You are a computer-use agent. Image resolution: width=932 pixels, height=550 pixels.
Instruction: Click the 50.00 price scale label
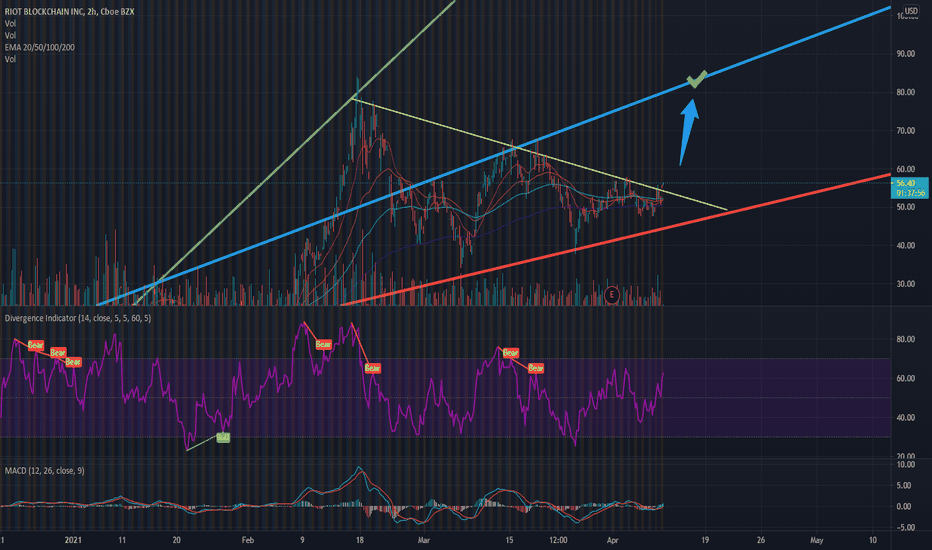pyautogui.click(x=906, y=208)
